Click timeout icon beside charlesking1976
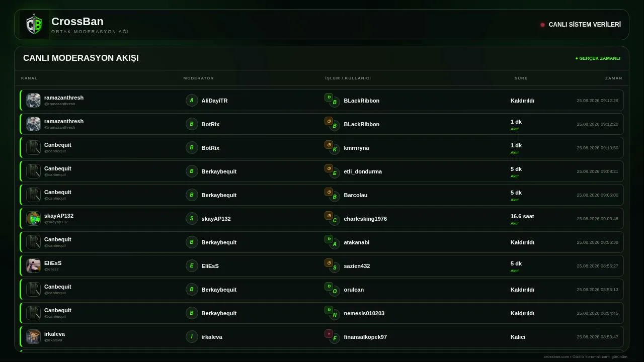Viewport: 644px width, 362px height. [x=329, y=215]
